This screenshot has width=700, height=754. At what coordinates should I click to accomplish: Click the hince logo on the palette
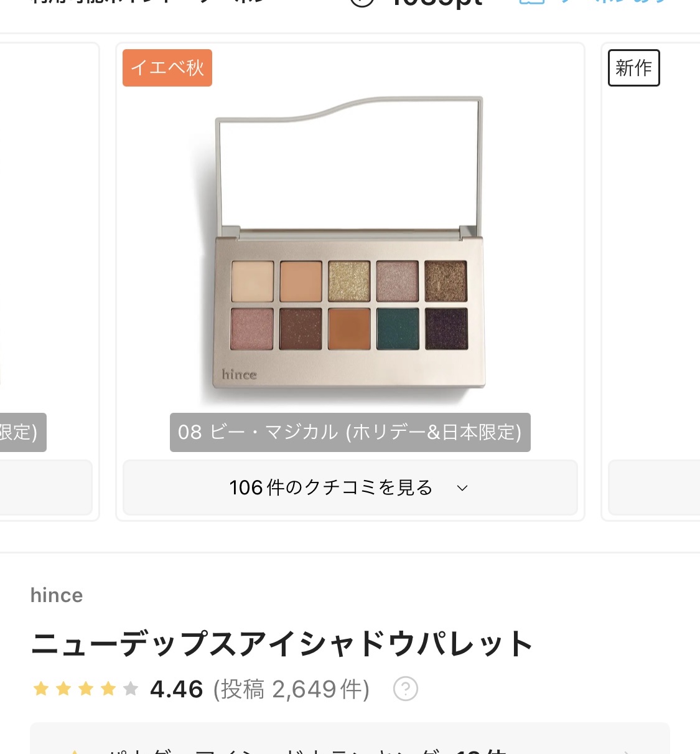click(240, 374)
